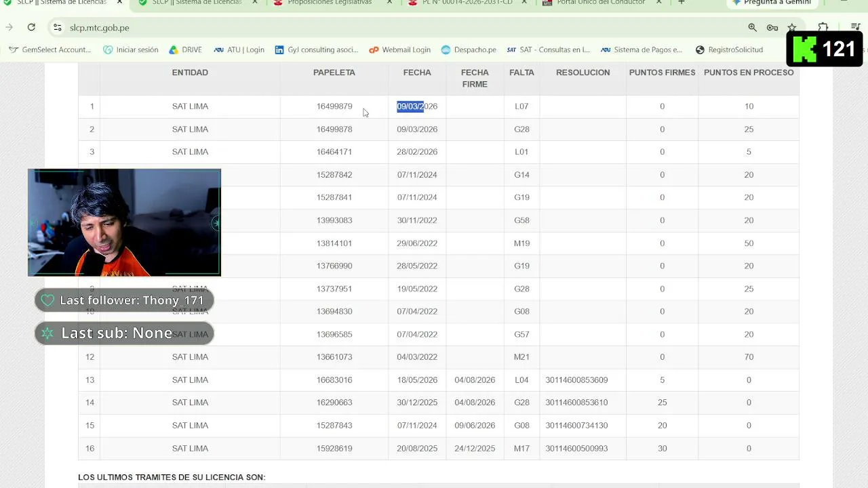Open the saved passwords key icon
This screenshot has height=488, width=868.
(772, 27)
